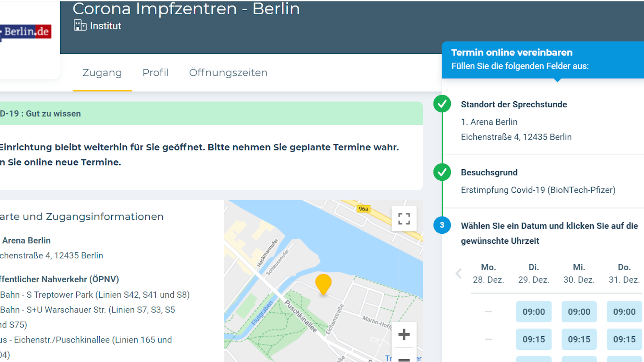
Task: Click the green checkmark next to Besuchsgrund
Action: (x=442, y=172)
